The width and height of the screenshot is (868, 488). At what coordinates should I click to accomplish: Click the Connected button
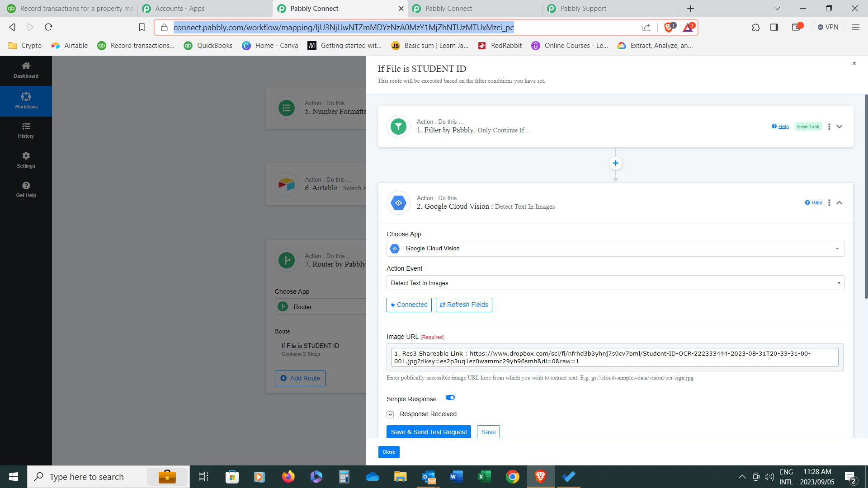(x=409, y=305)
